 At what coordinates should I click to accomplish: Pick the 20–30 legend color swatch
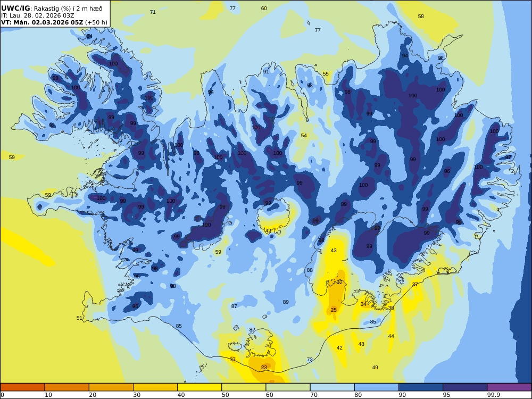tap(111, 387)
